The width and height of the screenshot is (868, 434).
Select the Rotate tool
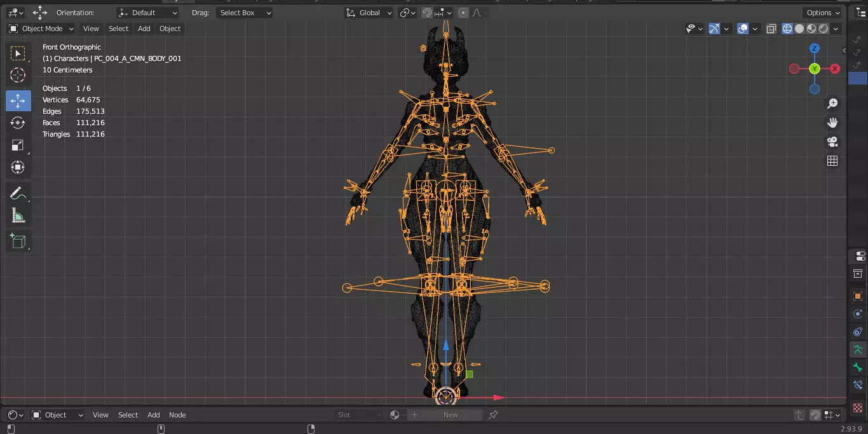pos(18,123)
